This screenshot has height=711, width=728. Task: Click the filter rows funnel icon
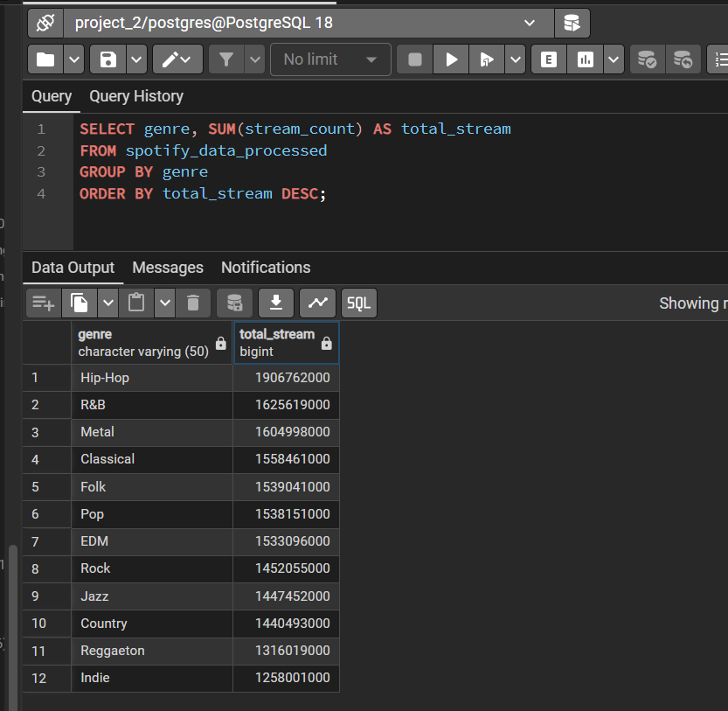[x=226, y=59]
